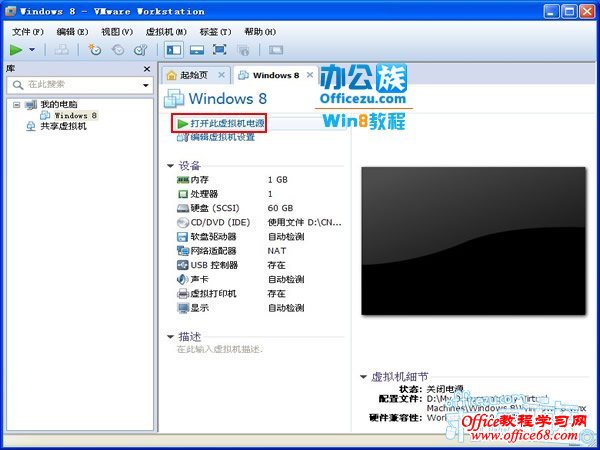Screen dimensions: 600x450
Task: Enter full screen mode icon
Action: tap(219, 49)
